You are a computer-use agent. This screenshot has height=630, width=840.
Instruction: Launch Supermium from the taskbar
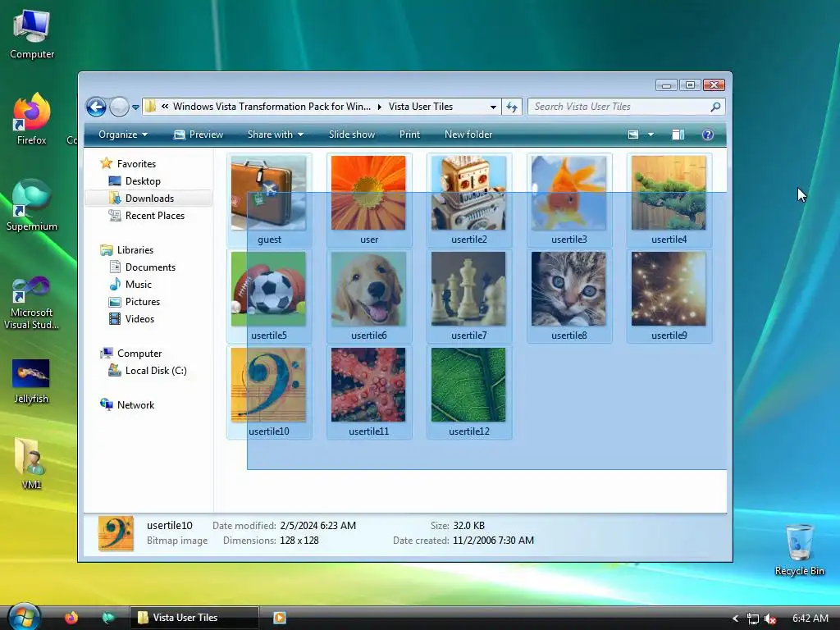click(x=109, y=618)
